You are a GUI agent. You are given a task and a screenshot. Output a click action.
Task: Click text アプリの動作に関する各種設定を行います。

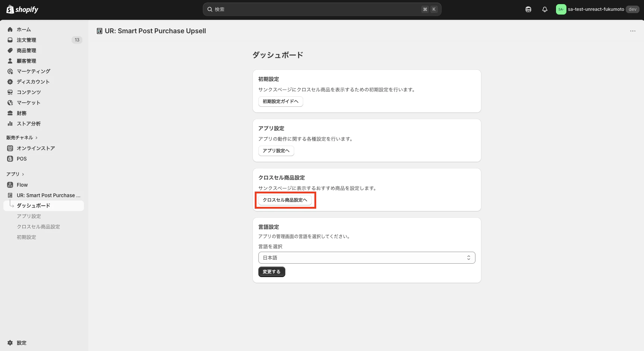[x=306, y=139]
